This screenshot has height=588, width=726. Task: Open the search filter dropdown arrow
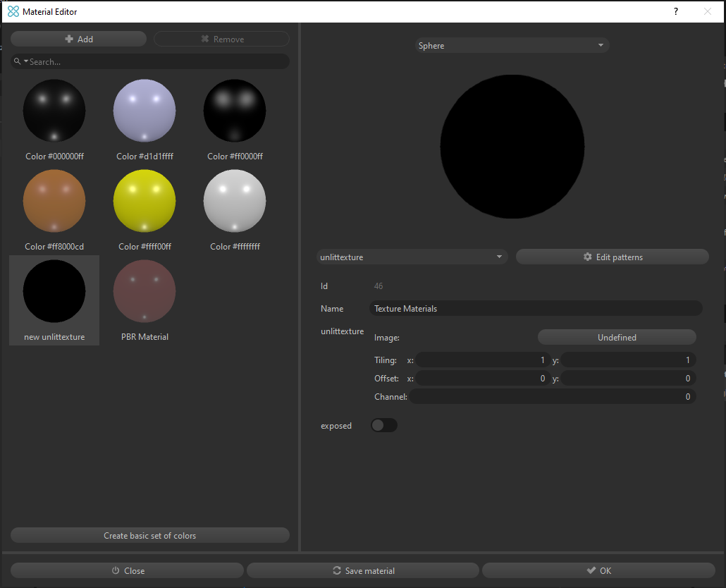point(26,62)
